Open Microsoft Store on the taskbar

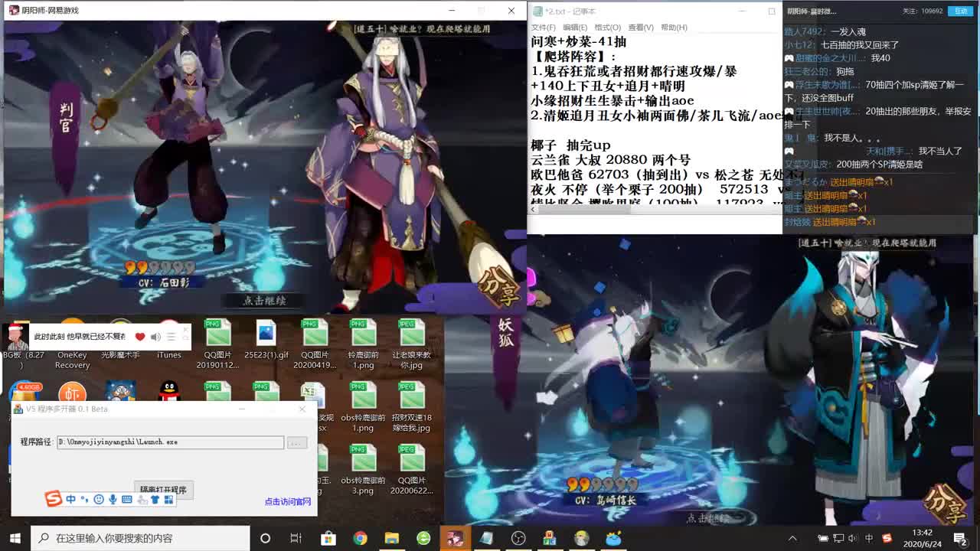[328, 538]
